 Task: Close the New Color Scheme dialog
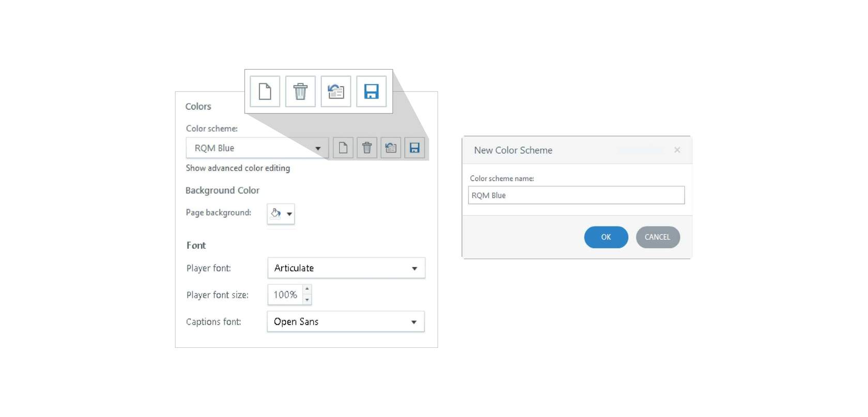point(677,150)
